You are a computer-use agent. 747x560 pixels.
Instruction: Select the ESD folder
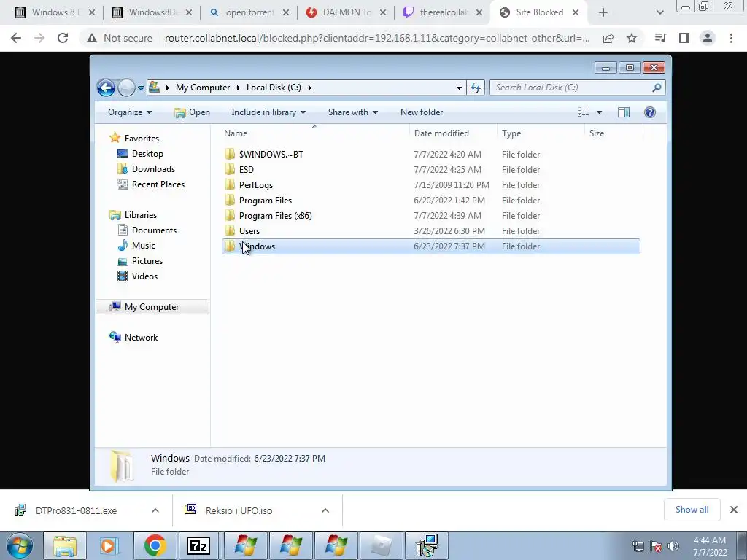click(x=247, y=169)
